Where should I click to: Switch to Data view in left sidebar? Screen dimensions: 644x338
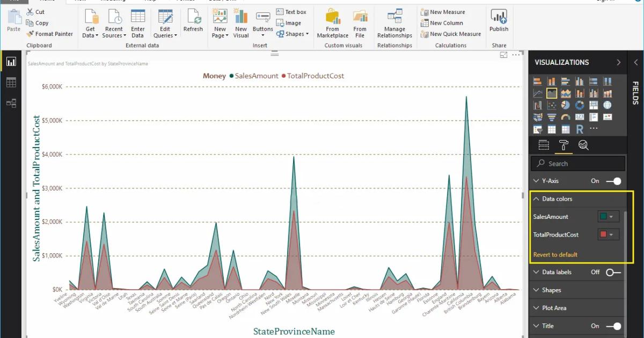click(x=11, y=82)
